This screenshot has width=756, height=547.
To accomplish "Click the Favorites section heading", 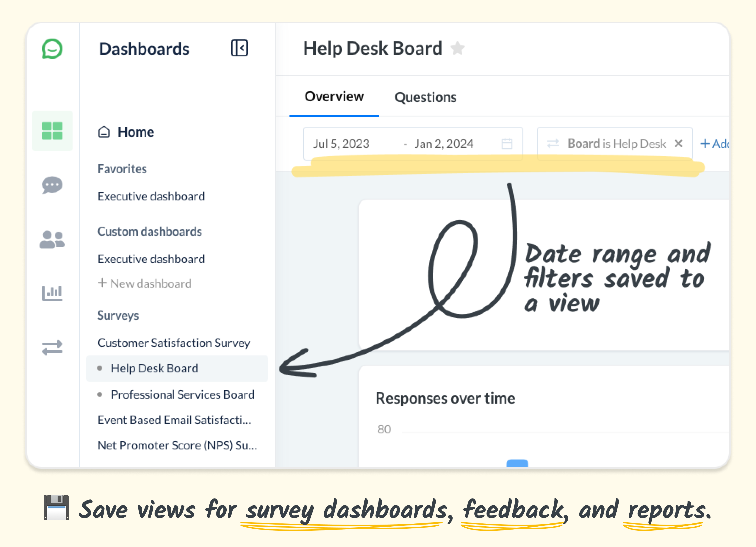I will 122,169.
